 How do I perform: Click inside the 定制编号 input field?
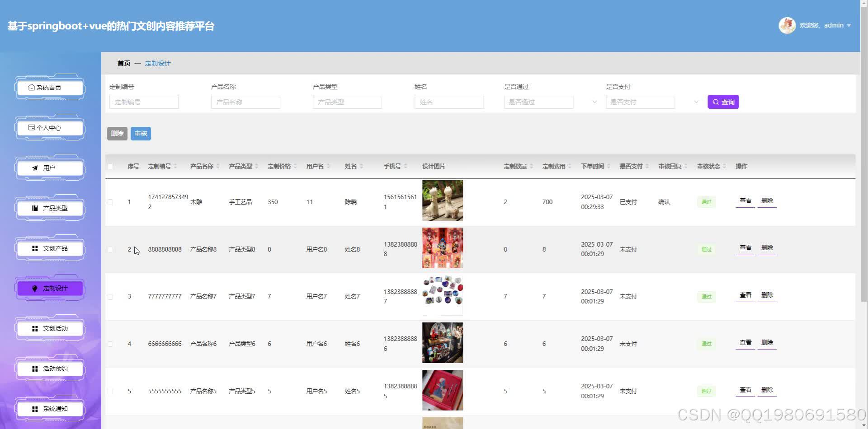point(143,102)
